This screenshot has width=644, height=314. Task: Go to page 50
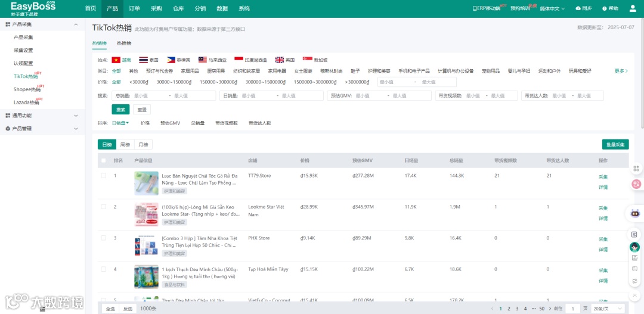[x=541, y=308]
